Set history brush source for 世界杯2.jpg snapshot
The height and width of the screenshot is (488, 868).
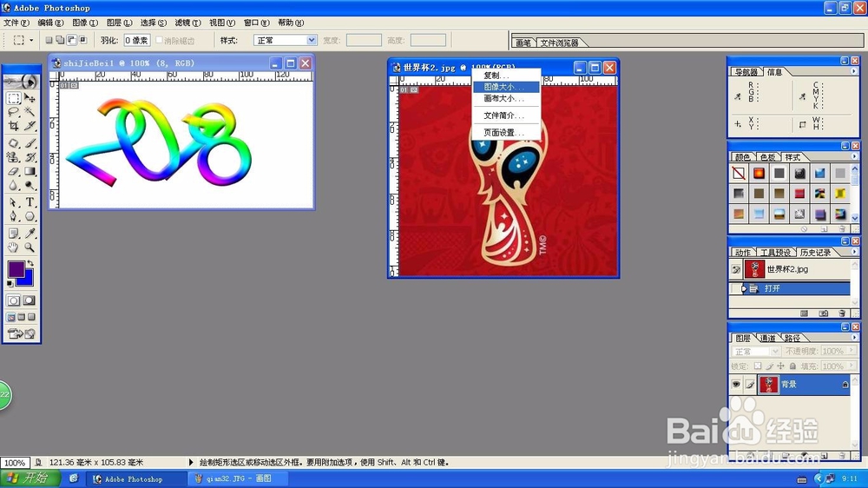point(736,270)
